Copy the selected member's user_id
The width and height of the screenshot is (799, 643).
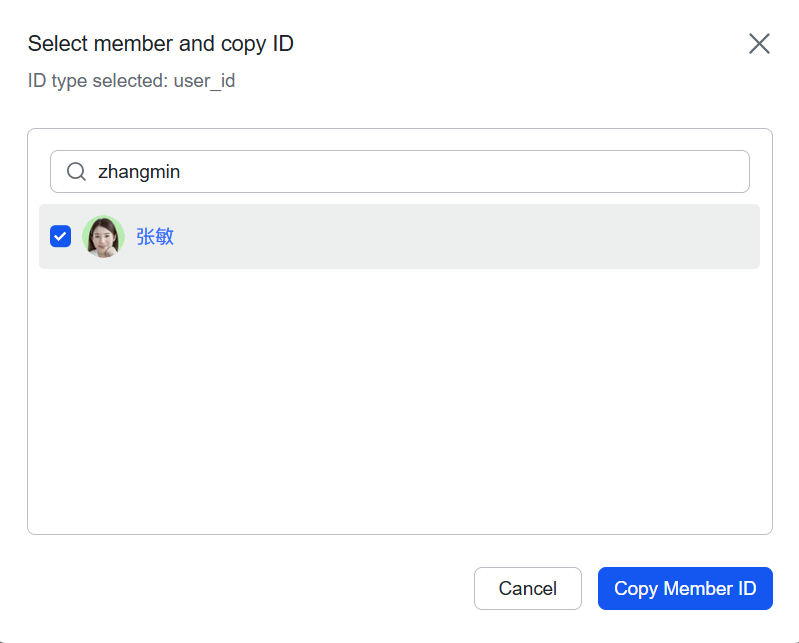coord(685,588)
